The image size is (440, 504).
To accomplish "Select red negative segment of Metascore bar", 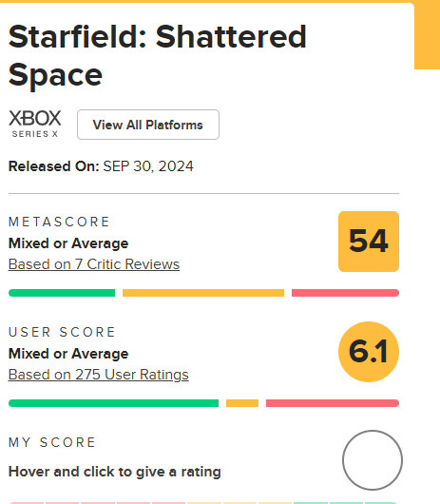I will [x=345, y=293].
